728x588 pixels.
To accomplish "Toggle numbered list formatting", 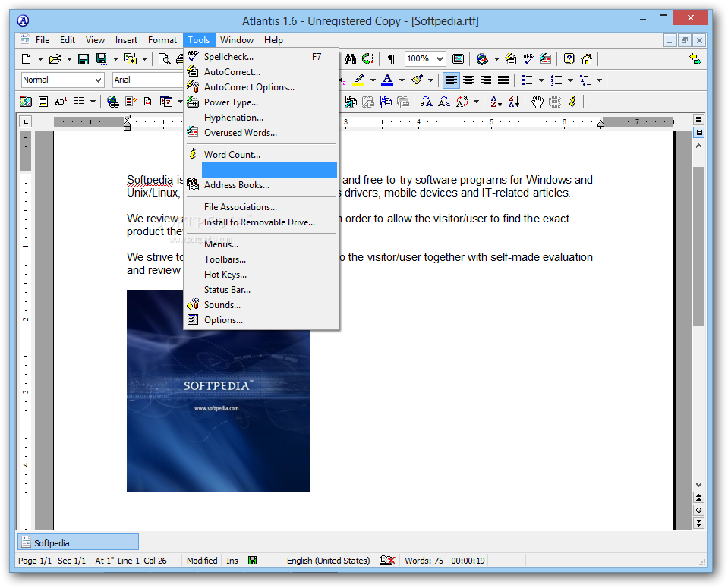I will (x=556, y=80).
